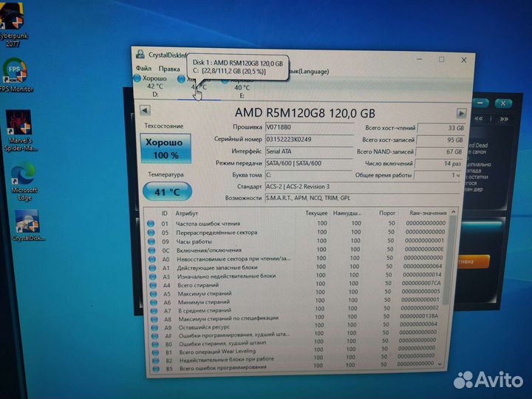Click the S.M.A.R.T., APM, NCQ features field
The width and height of the screenshot is (532, 399).
click(x=362, y=198)
